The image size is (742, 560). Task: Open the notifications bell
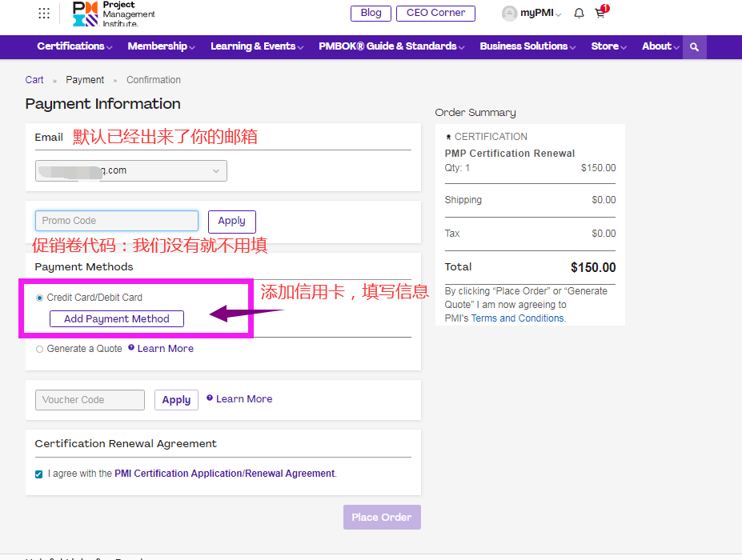coord(579,14)
